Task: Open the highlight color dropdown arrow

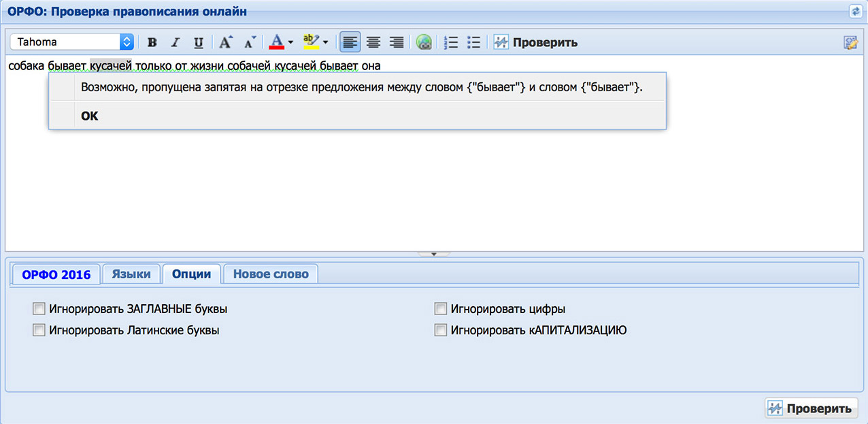Action: pyautogui.click(x=326, y=42)
